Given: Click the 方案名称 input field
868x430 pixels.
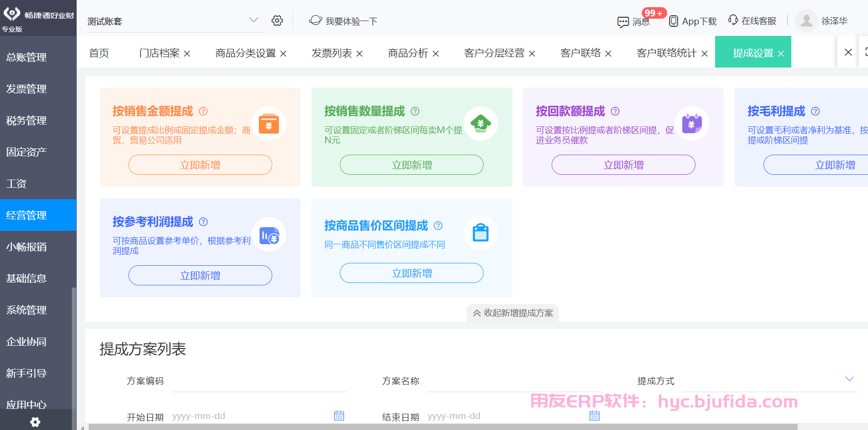Looking at the screenshot, I should point(515,381).
